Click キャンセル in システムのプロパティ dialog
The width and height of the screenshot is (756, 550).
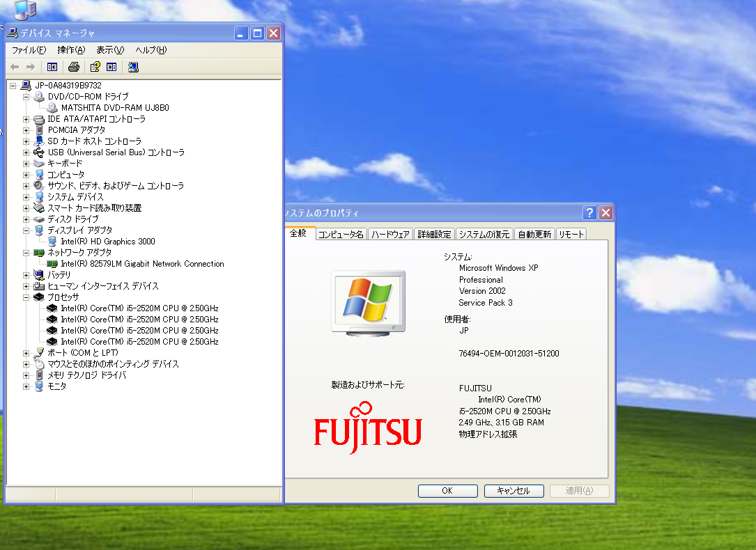click(514, 491)
